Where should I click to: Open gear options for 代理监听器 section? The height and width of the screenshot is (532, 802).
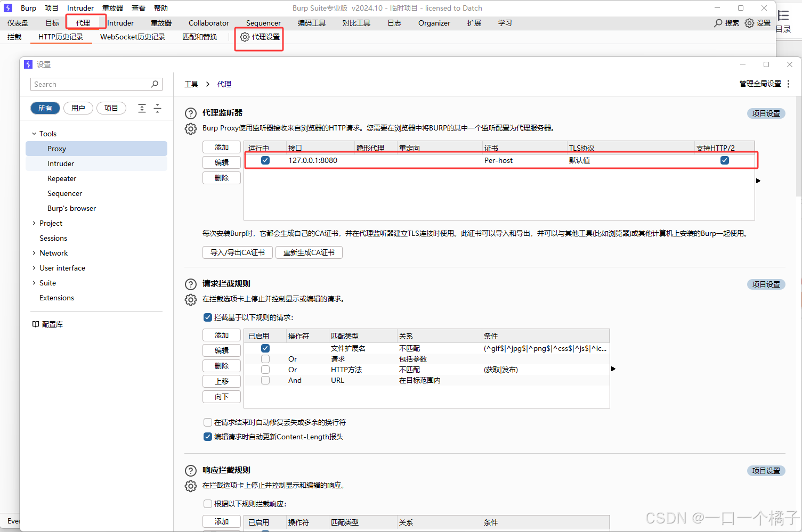point(190,128)
